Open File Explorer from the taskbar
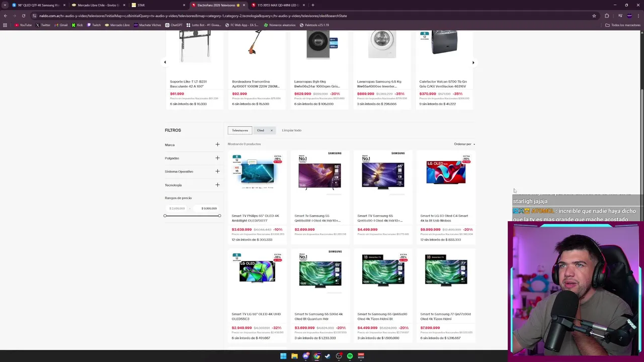Screen dimensions: 644x362 [x=294, y=356]
